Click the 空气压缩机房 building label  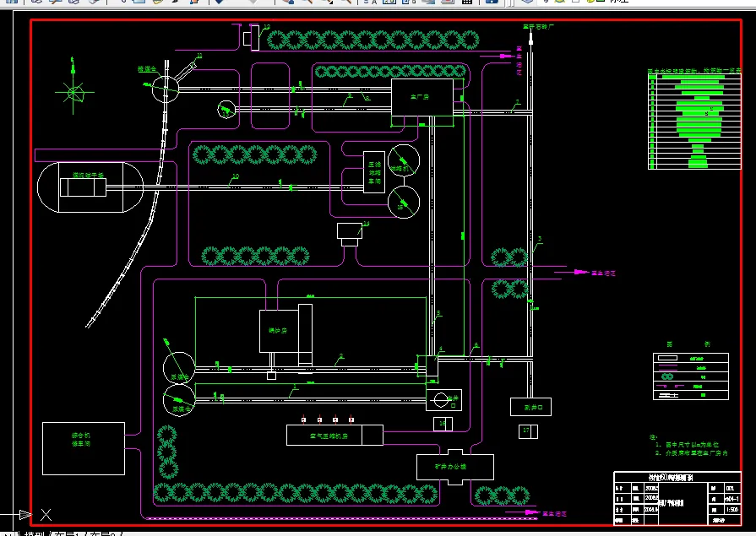(329, 436)
